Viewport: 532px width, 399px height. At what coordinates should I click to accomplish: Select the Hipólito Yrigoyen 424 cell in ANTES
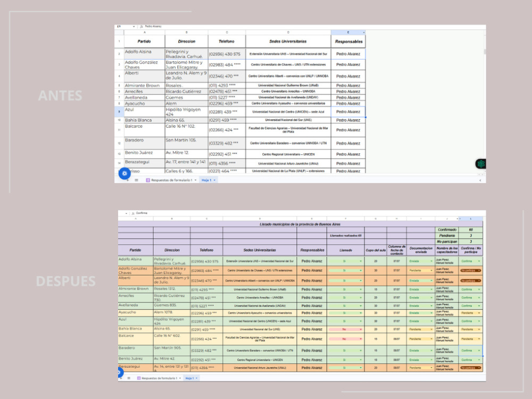click(x=187, y=112)
